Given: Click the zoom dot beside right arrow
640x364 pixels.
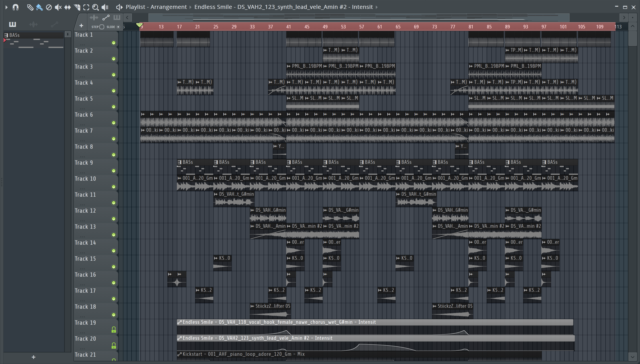Looking at the screenshot, I should click(632, 18).
